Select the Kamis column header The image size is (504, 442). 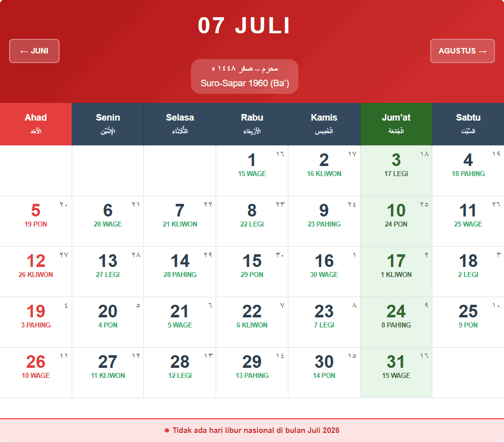(x=324, y=124)
